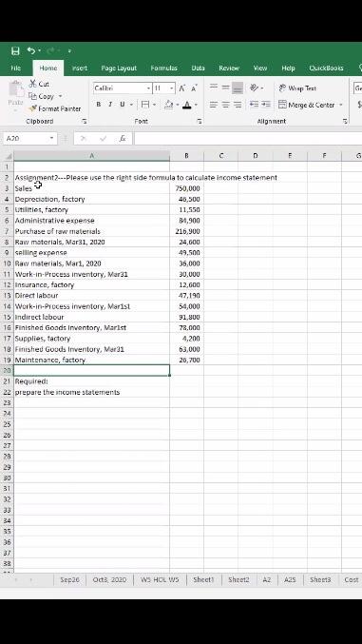Viewport: 362px width, 644px height.
Task: Toggle italic formatting
Action: coord(110,105)
